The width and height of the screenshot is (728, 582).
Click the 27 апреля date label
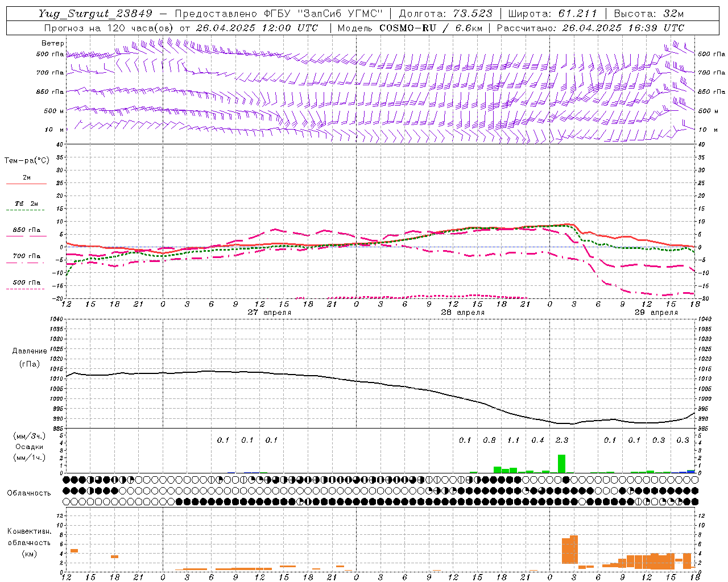tap(270, 312)
